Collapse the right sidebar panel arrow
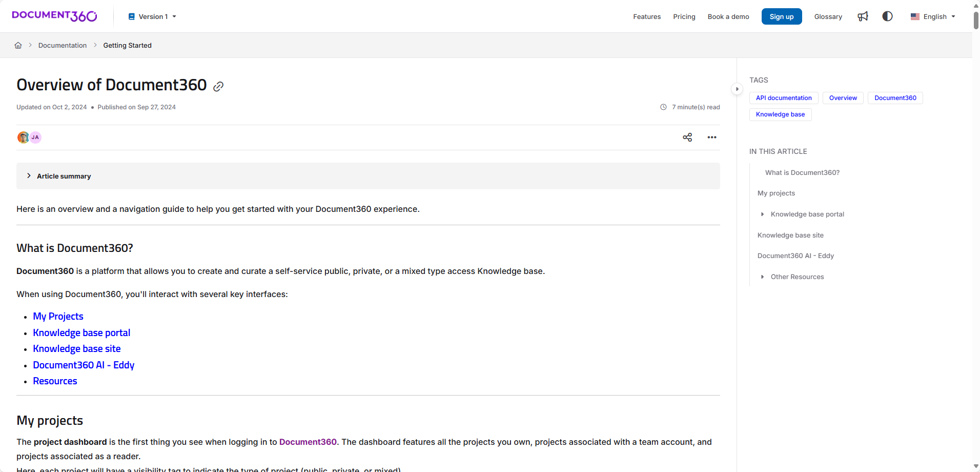The height and width of the screenshot is (472, 980). click(x=737, y=89)
